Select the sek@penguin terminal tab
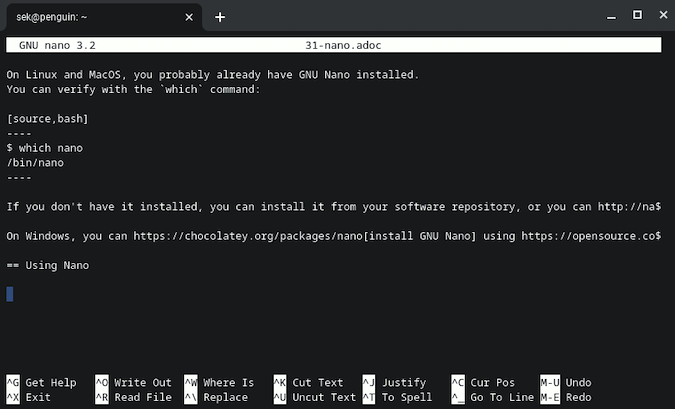This screenshot has height=409, width=675. (90, 16)
